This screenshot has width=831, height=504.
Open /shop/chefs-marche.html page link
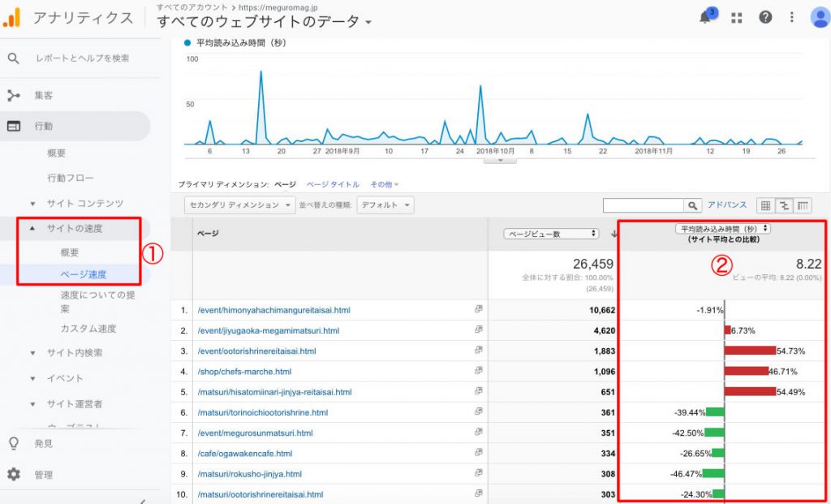(x=244, y=372)
